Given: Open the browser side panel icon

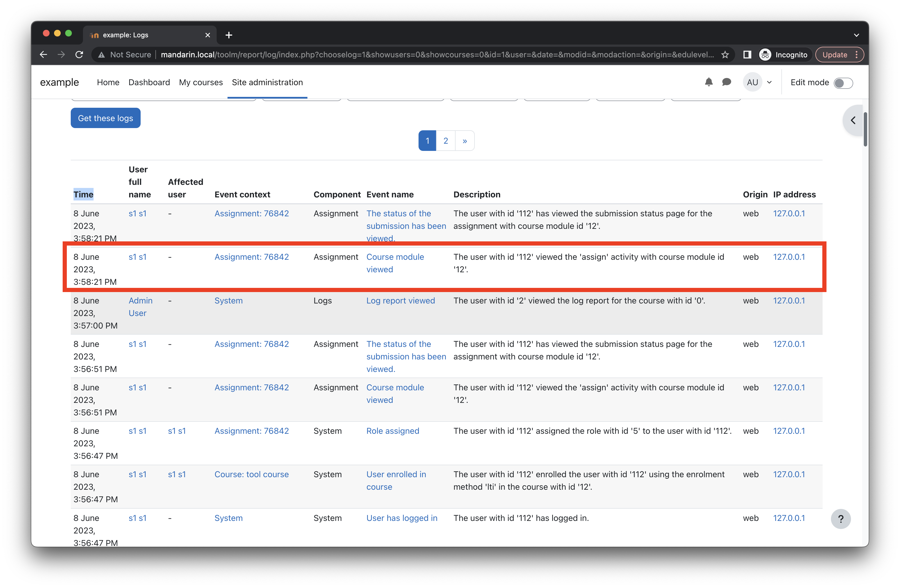Looking at the screenshot, I should tap(747, 55).
